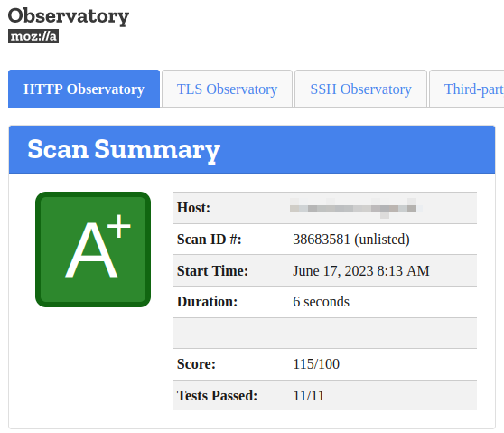Click the Tests Passed label
Viewport: 504px width, 433px height.
coord(218,396)
